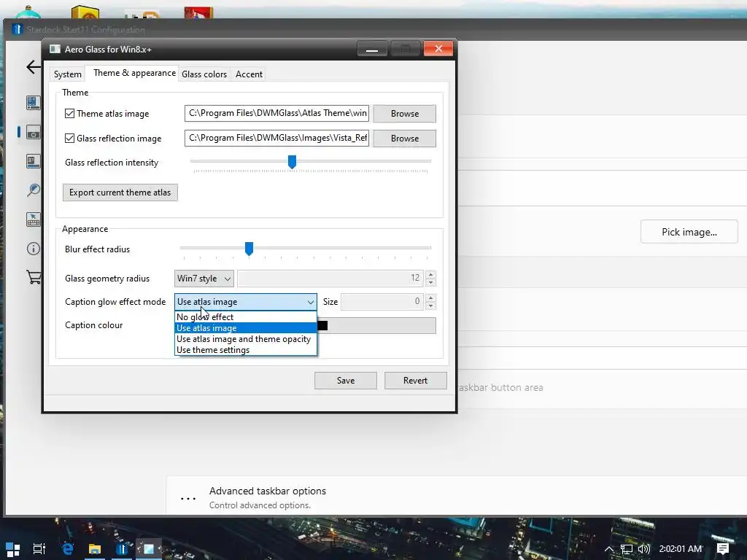The image size is (747, 560).
Task: Launch Edge from the taskbar
Action: click(x=68, y=549)
